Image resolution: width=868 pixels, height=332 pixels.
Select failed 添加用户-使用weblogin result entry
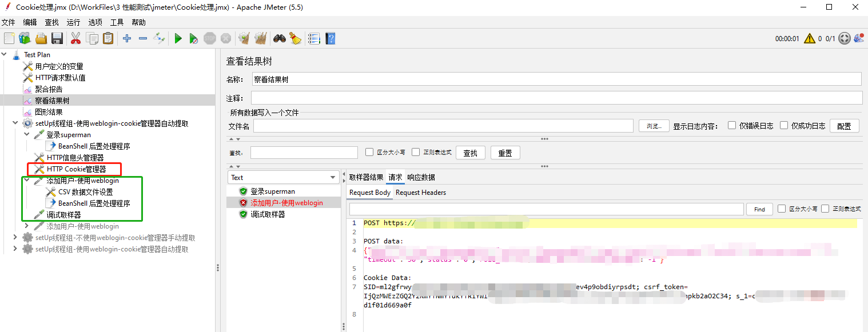286,203
